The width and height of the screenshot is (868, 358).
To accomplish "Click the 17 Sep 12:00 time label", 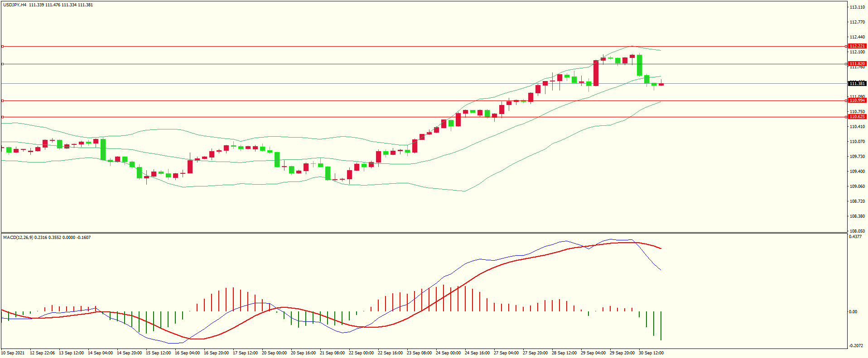I will pos(246,353).
